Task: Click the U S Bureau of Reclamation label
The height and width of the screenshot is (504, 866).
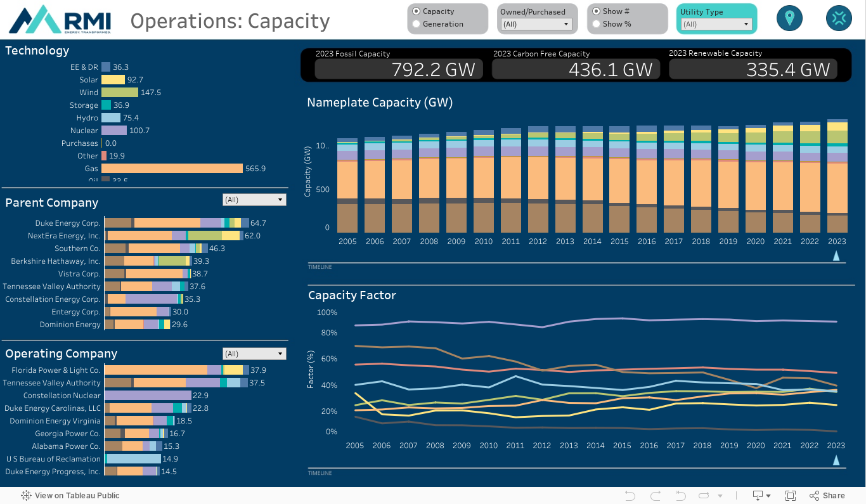Action: (x=53, y=459)
